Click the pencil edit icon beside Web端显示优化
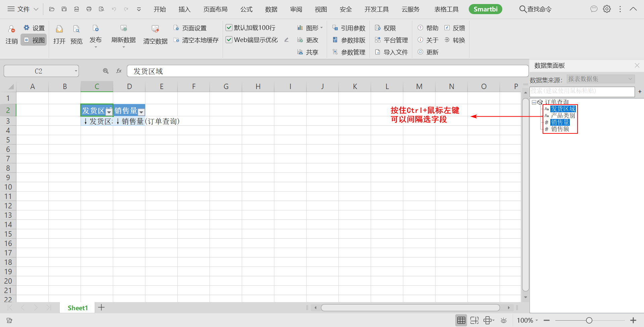The width and height of the screenshot is (644, 327). pos(286,40)
